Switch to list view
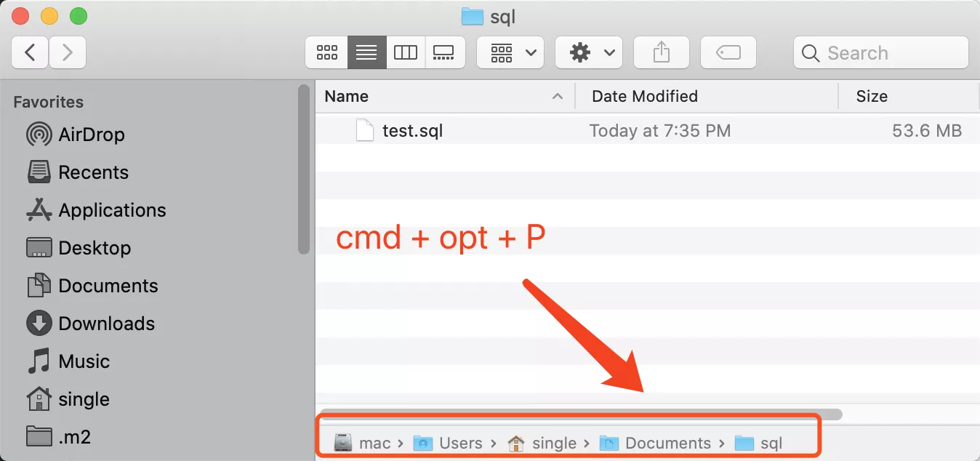The height and width of the screenshot is (461, 980). click(x=366, y=52)
